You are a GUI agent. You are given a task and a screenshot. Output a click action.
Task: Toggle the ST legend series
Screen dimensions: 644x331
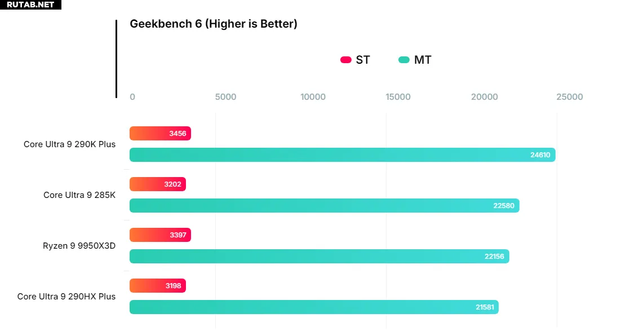363,60
